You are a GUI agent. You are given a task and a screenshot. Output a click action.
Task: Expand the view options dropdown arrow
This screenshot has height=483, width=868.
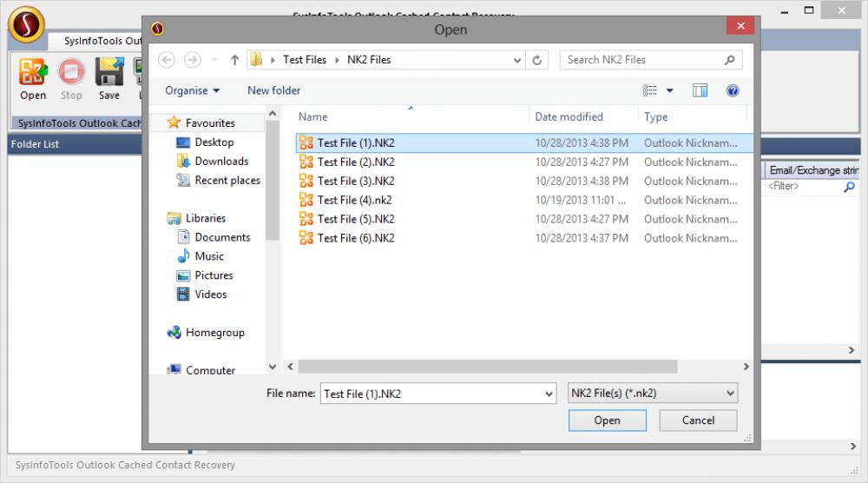(670, 90)
